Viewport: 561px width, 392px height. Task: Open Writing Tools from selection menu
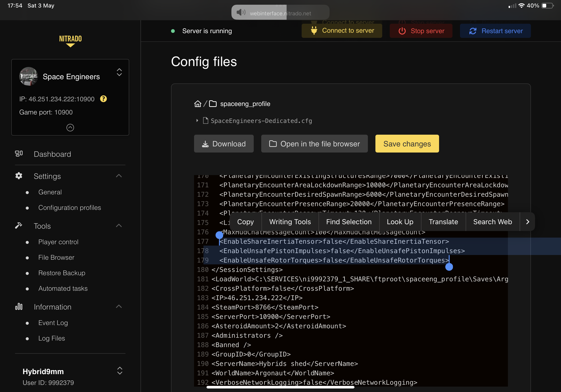tap(290, 222)
